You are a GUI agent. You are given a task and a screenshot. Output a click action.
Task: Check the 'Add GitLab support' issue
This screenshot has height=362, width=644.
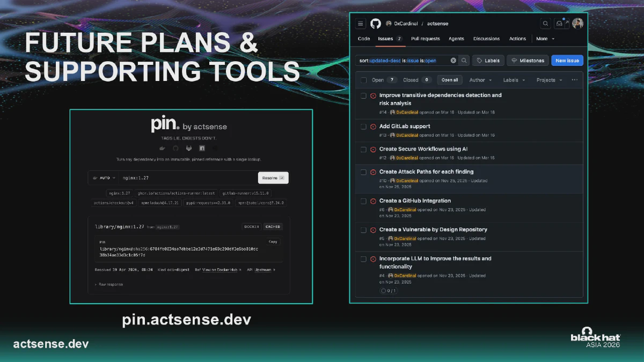click(x=363, y=127)
